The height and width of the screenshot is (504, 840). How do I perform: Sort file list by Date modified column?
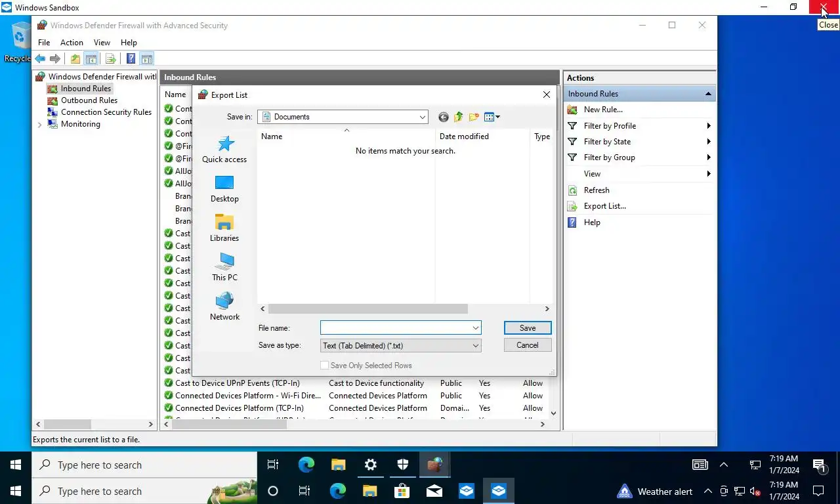click(x=482, y=136)
